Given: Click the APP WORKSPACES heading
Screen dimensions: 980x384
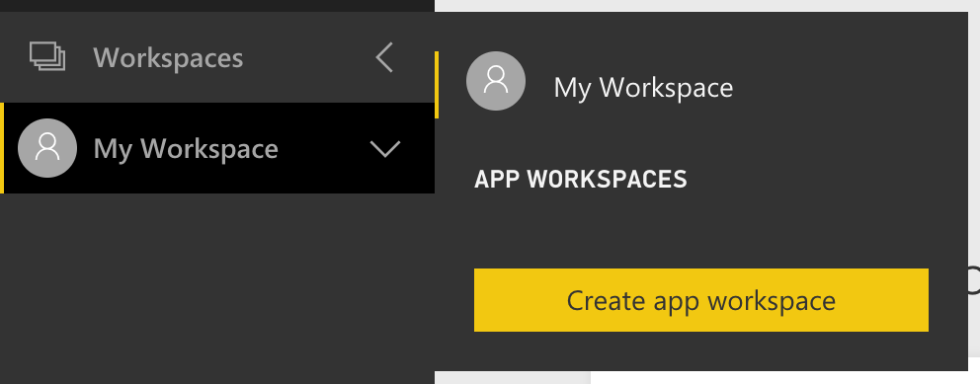Looking at the screenshot, I should pyautogui.click(x=581, y=180).
